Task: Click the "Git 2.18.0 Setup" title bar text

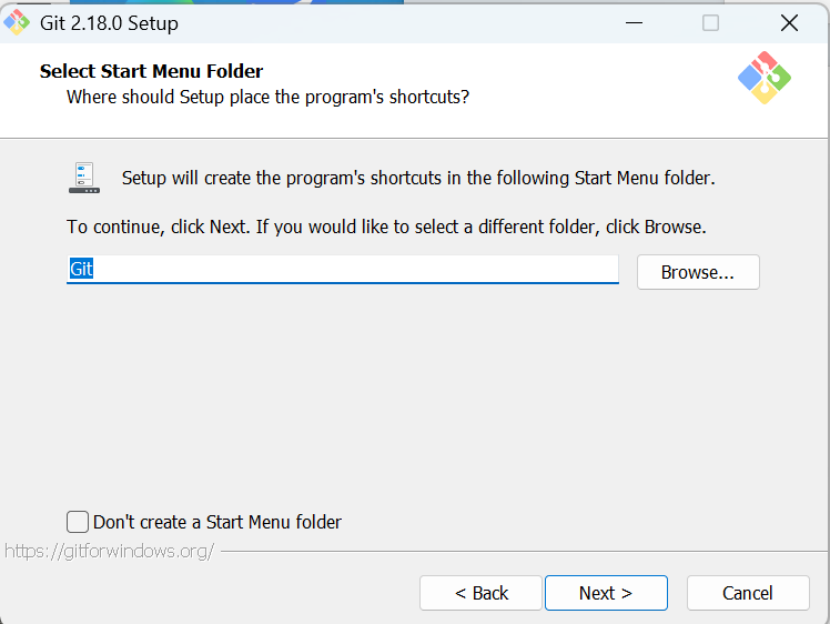Action: coord(109,23)
